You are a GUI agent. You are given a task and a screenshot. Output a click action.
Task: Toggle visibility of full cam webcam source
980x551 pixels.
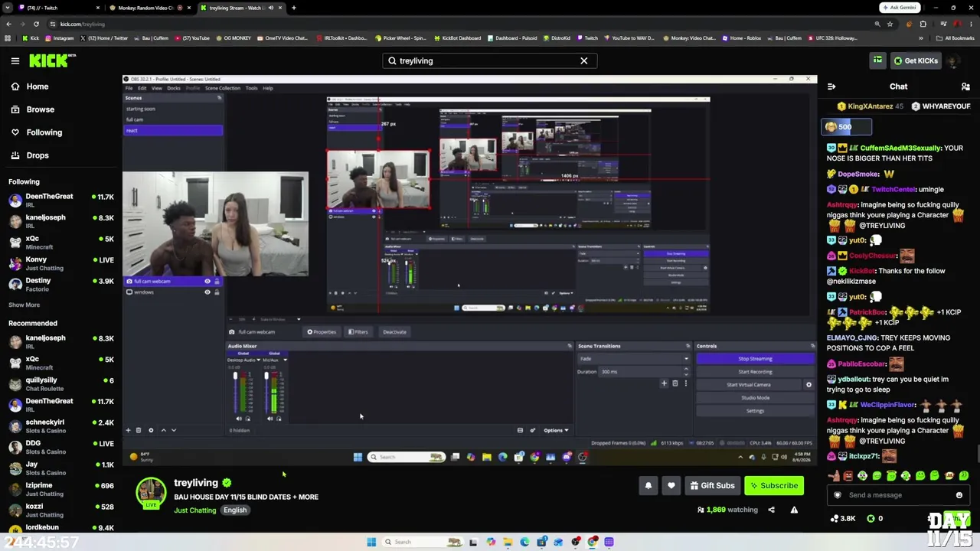pos(207,282)
